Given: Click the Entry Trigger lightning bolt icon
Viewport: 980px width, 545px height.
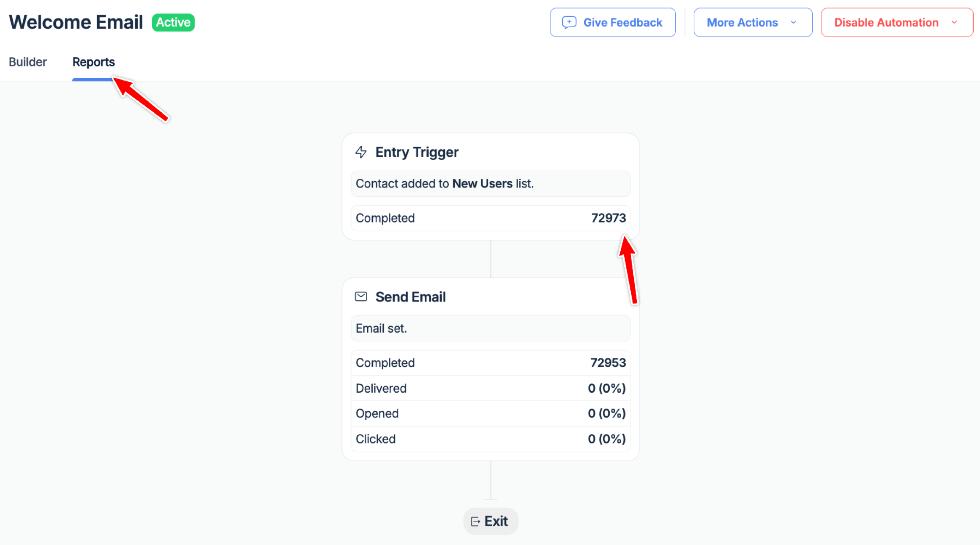Looking at the screenshot, I should click(361, 152).
